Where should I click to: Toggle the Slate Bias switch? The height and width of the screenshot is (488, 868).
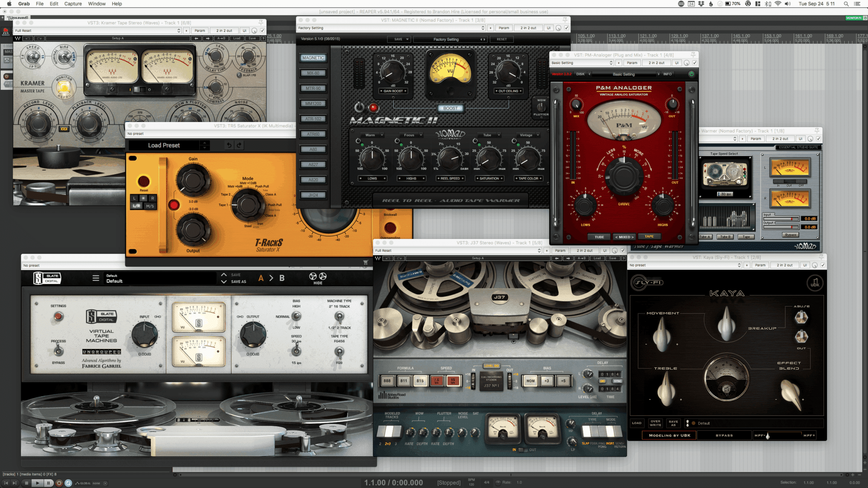point(296,316)
